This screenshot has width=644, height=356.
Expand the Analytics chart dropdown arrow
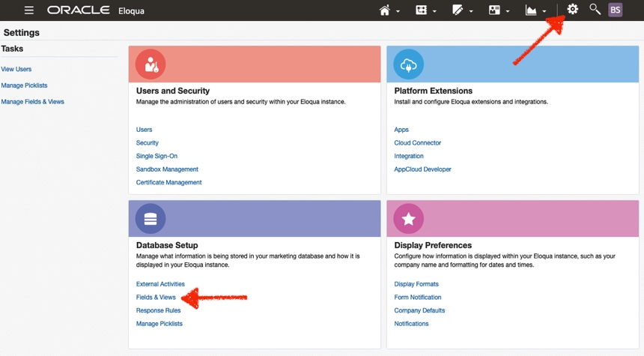coord(544,11)
